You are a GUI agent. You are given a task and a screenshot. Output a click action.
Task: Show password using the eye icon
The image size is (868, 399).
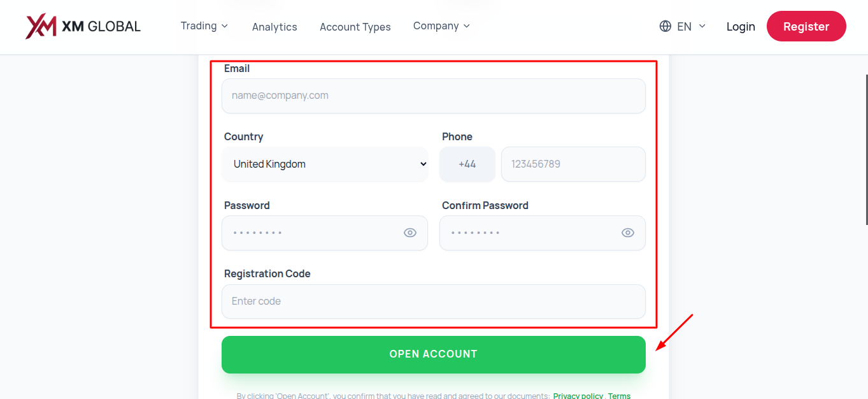point(410,233)
